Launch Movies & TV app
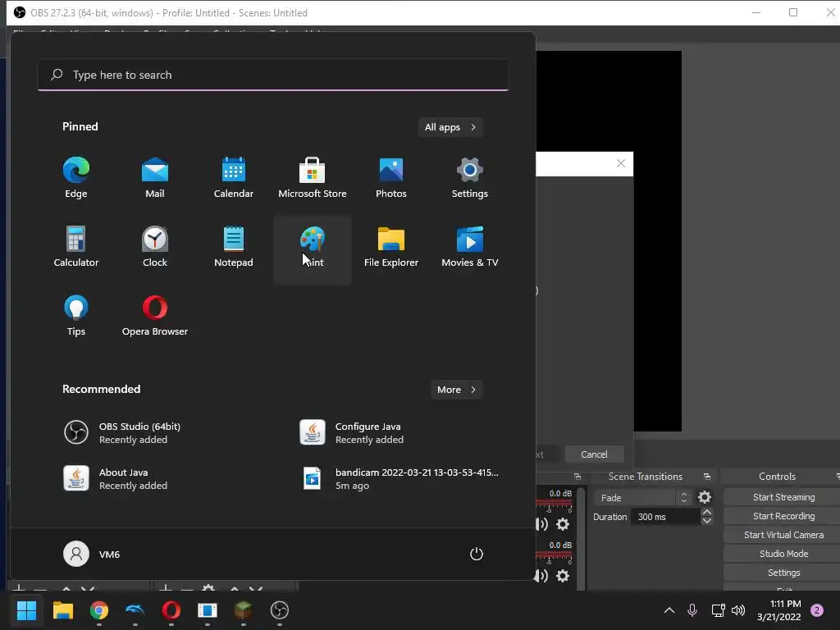 coord(470,247)
